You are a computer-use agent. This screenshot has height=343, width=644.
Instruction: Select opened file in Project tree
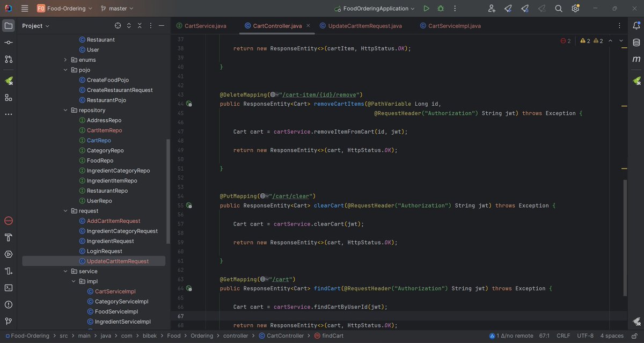(x=118, y=26)
